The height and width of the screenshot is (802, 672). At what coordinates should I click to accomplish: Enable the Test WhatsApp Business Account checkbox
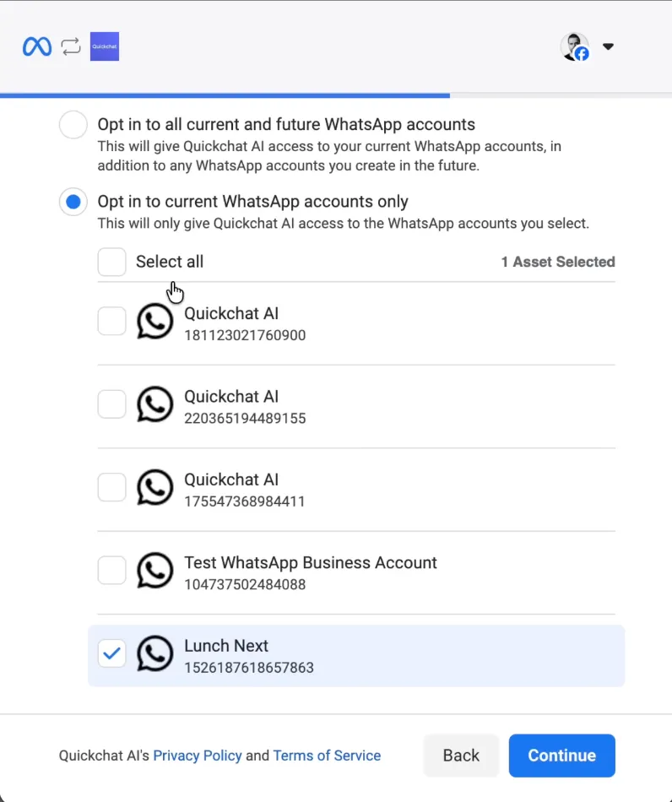click(112, 571)
